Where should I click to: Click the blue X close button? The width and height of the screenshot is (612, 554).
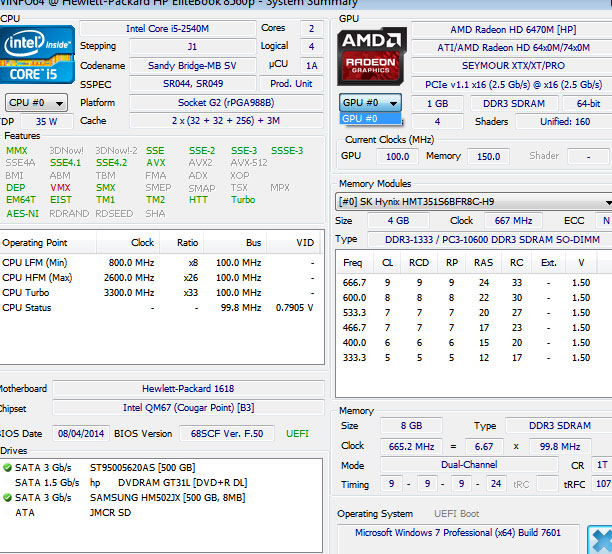tap(600, 540)
